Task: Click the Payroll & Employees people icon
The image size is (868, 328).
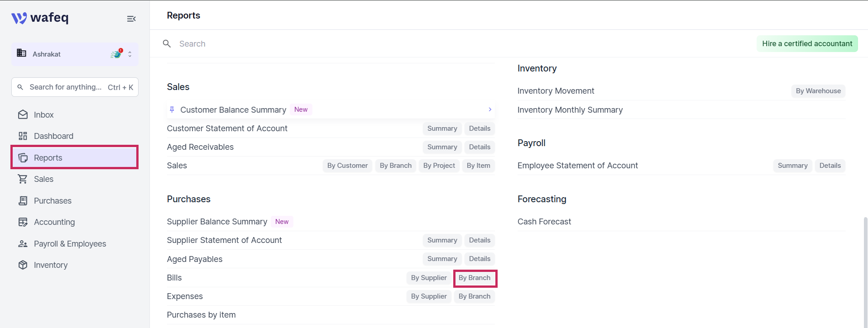Action: (23, 243)
